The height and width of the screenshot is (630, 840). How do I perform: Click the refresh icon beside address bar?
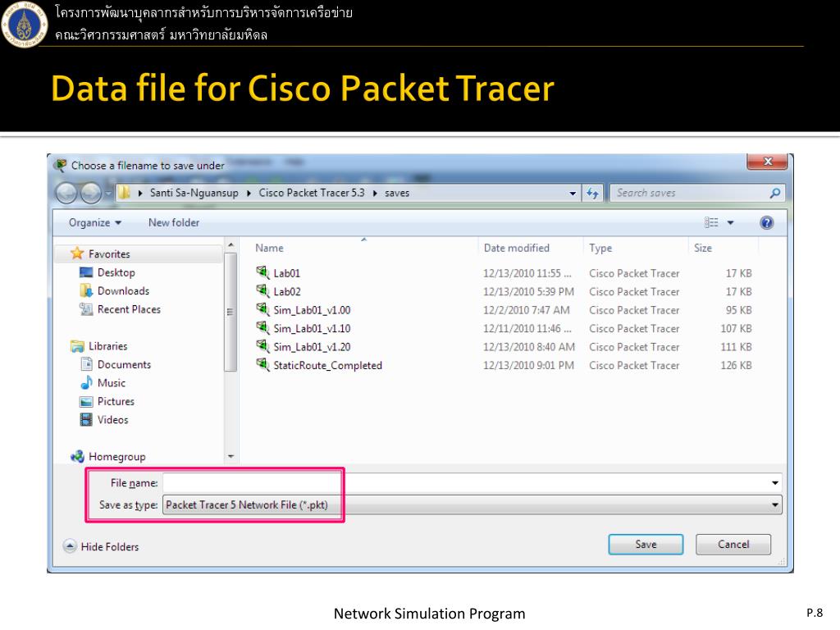[592, 193]
